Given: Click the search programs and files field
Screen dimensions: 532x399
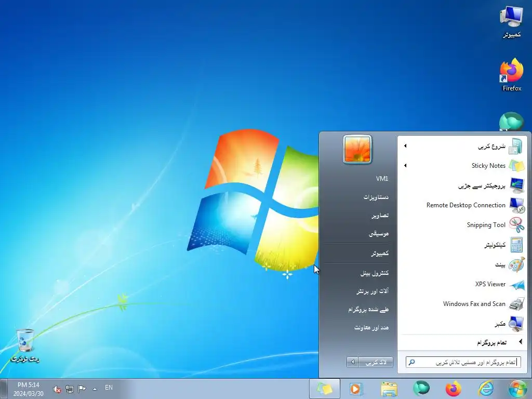Looking at the screenshot, I should pos(463,362).
